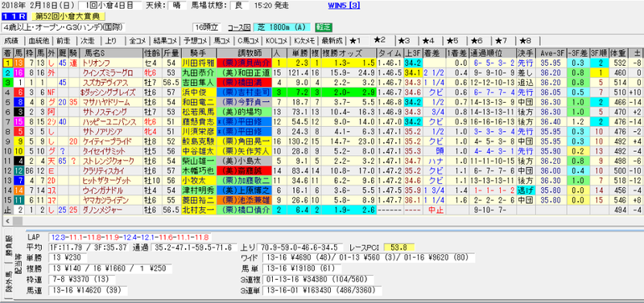This screenshot has height=303, width=644.
Task: Open the ★3 tab
Action: pos(404,41)
